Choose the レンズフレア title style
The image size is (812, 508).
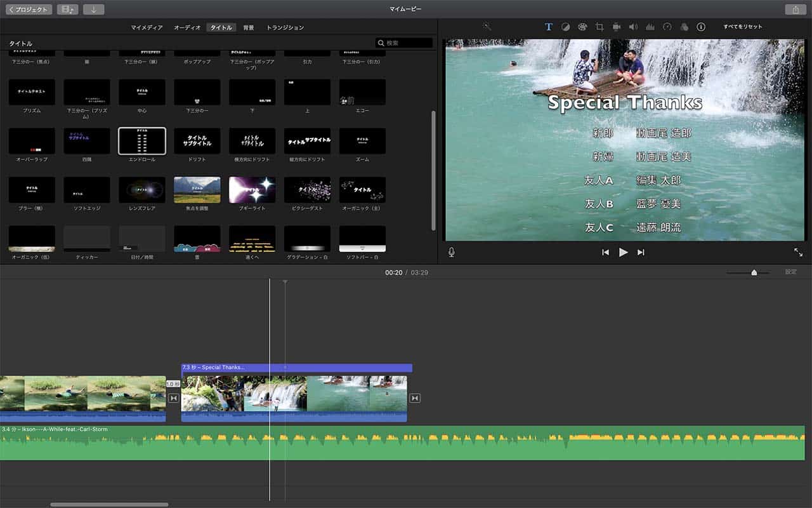(142, 190)
